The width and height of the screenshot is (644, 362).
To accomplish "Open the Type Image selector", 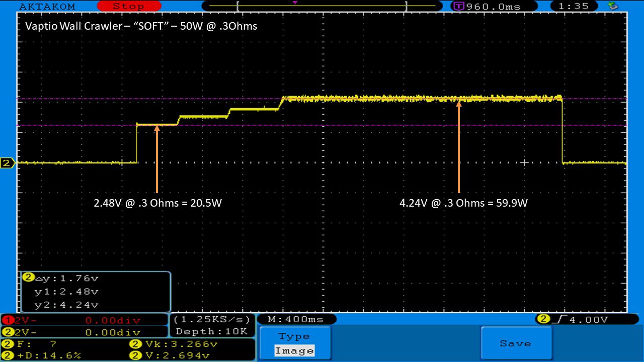I will 295,344.
